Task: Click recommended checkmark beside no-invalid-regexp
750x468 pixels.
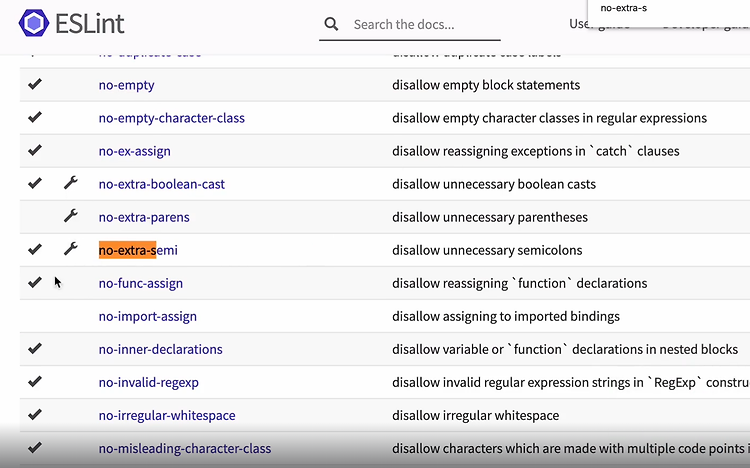Action: coord(34,381)
